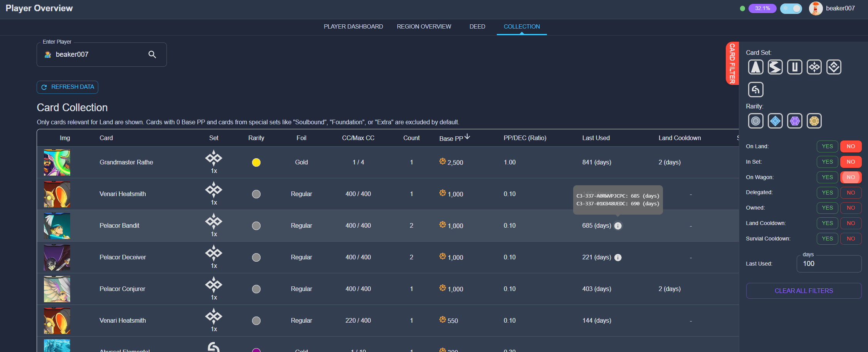Set On Land filter to YES
This screenshot has height=352, width=868.
click(827, 147)
